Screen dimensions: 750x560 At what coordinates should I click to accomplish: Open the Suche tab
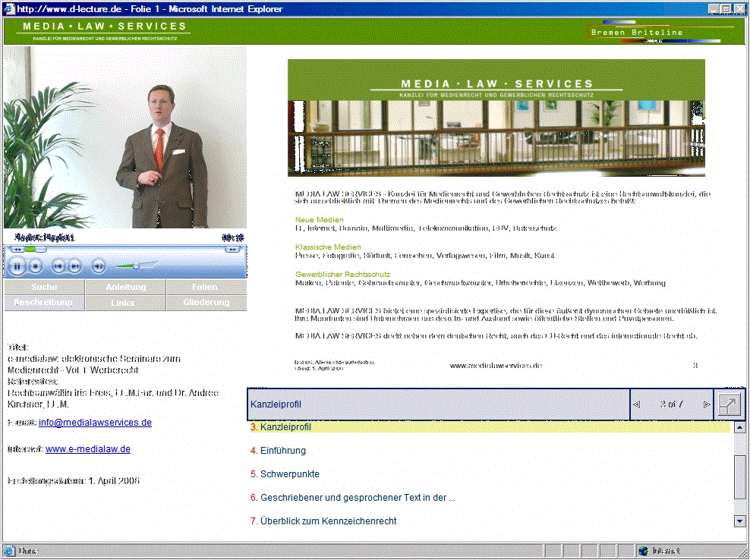45,287
